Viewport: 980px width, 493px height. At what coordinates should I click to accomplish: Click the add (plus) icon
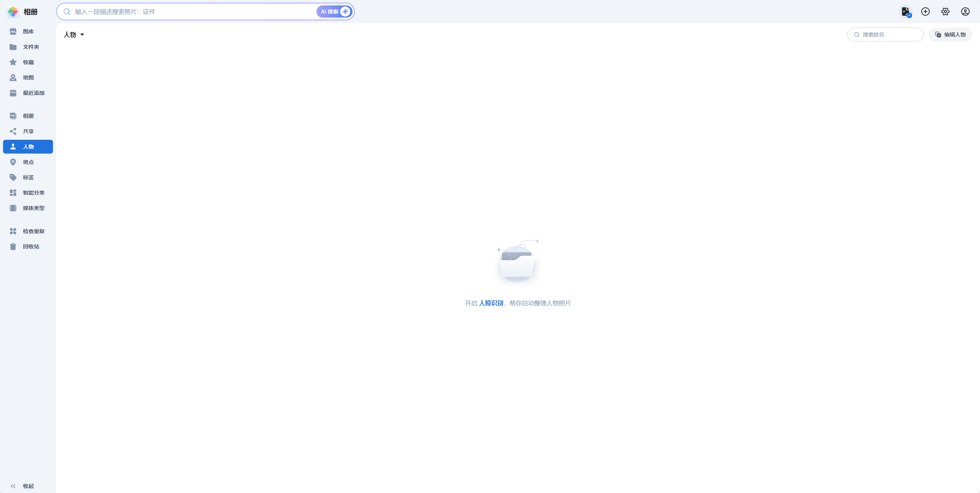coord(925,12)
